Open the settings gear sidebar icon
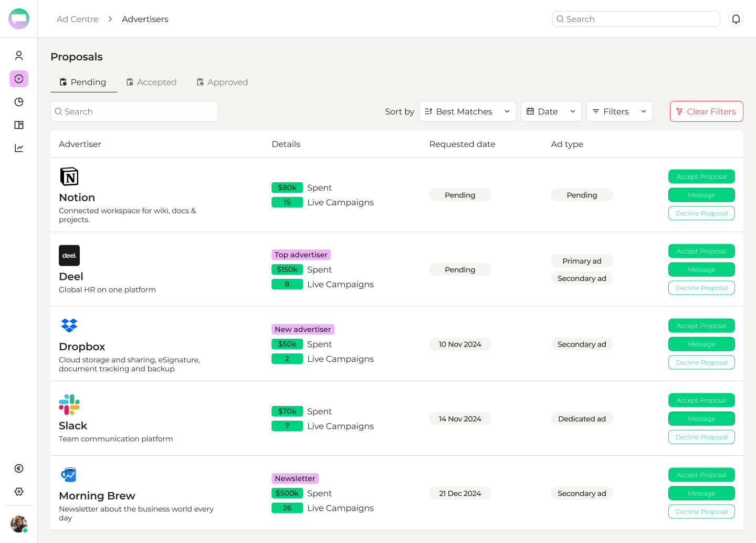Viewport: 756px width, 543px height. point(19,492)
